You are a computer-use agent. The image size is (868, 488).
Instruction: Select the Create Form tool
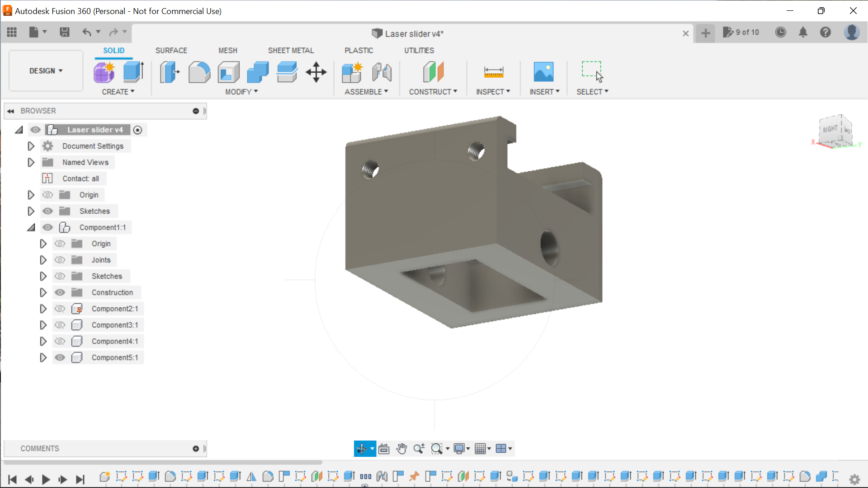[104, 72]
